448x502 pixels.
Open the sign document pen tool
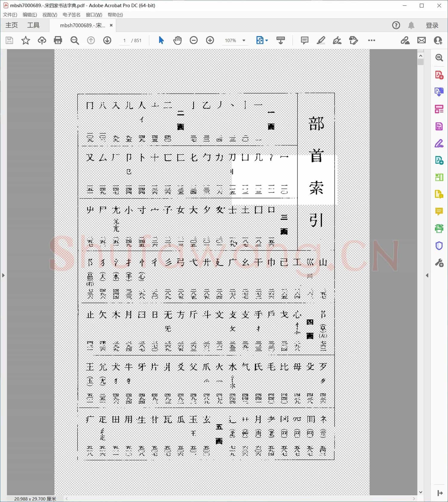(337, 40)
